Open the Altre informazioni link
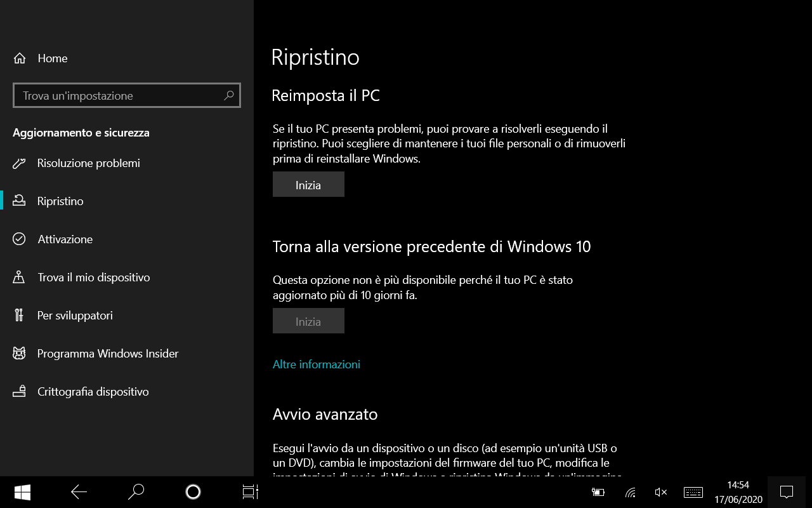Viewport: 812px width, 508px height. point(317,364)
